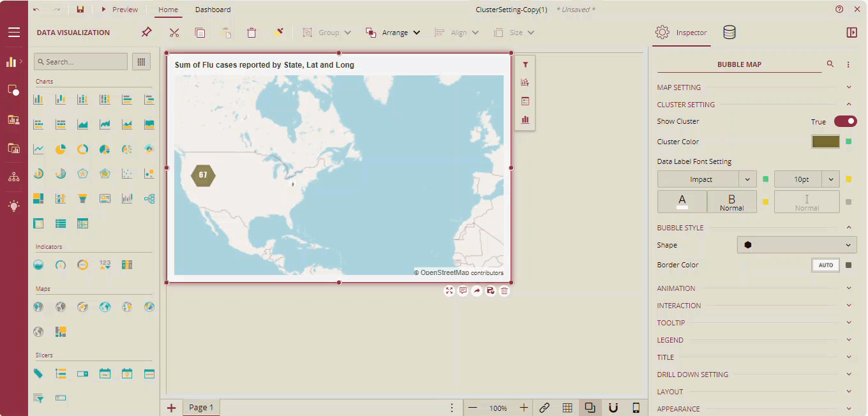
Task: Click the save disk icon
Action: 80,10
